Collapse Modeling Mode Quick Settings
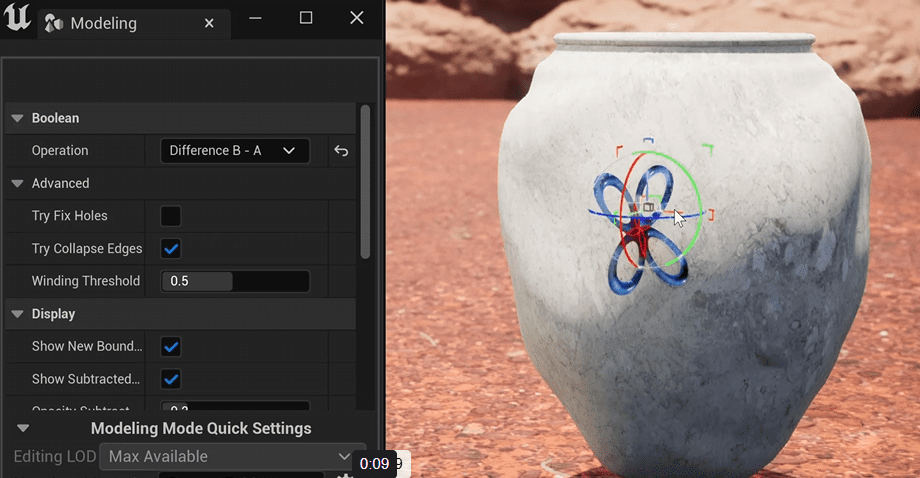Image resolution: width=920 pixels, height=478 pixels. click(23, 428)
